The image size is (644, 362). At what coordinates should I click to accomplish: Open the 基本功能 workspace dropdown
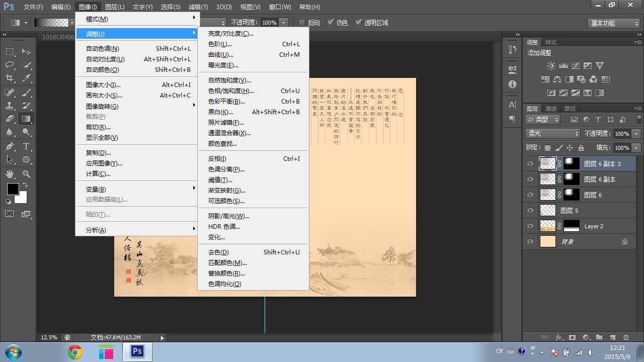pos(613,23)
